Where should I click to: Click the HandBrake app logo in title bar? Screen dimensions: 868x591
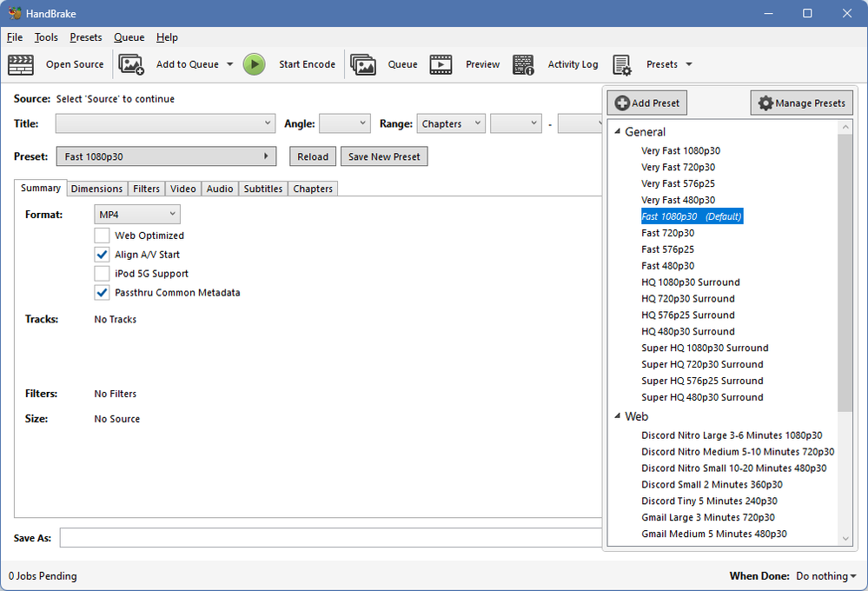(x=15, y=13)
